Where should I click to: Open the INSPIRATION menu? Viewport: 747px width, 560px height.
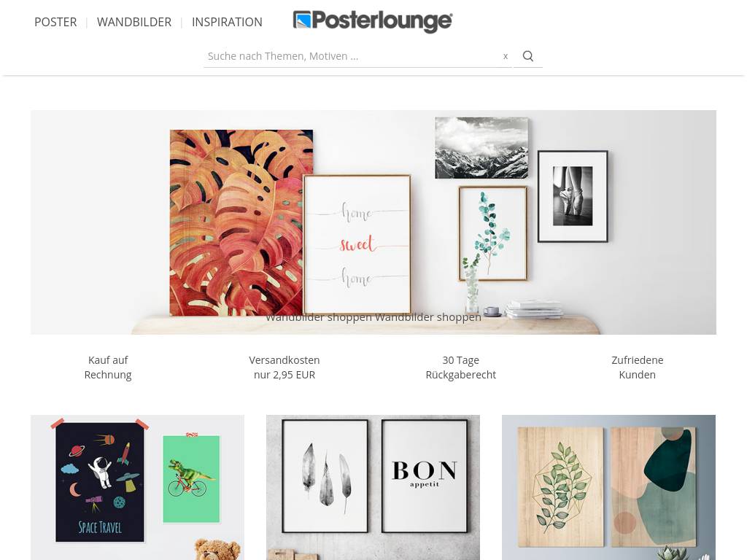[227, 22]
